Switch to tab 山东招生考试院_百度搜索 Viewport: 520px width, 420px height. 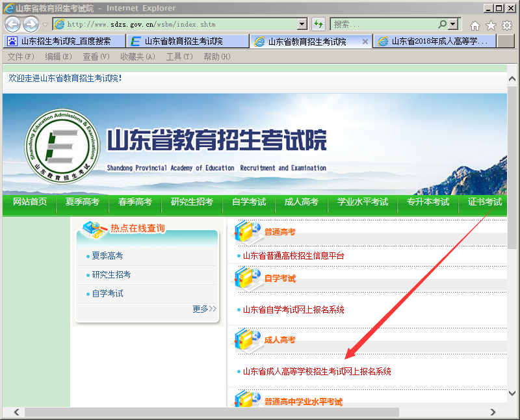point(64,41)
